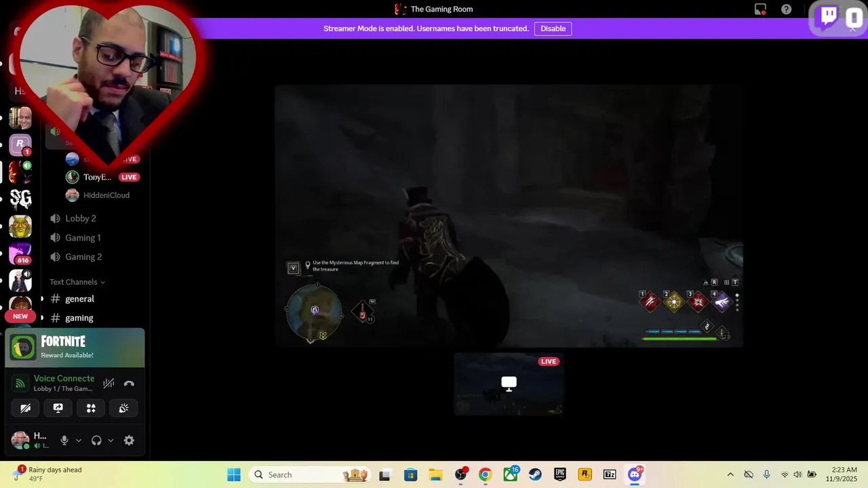Open the system tray Wi-Fi icon
Screen dimensions: 868x488
(x=785, y=474)
